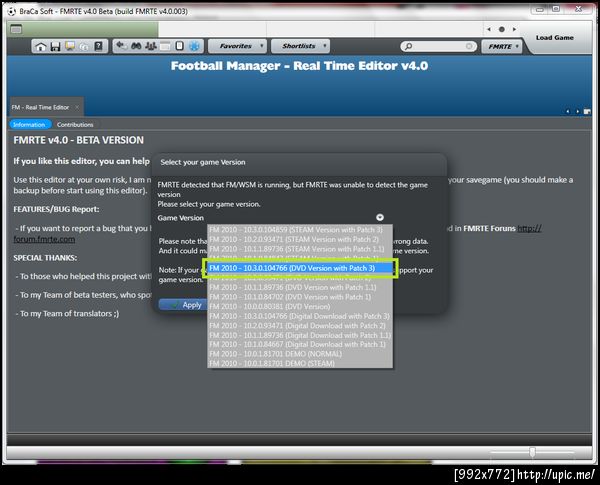This screenshot has height=485, width=600.
Task: Click the FEATURES/BUG Report: heading
Action: click(x=56, y=209)
